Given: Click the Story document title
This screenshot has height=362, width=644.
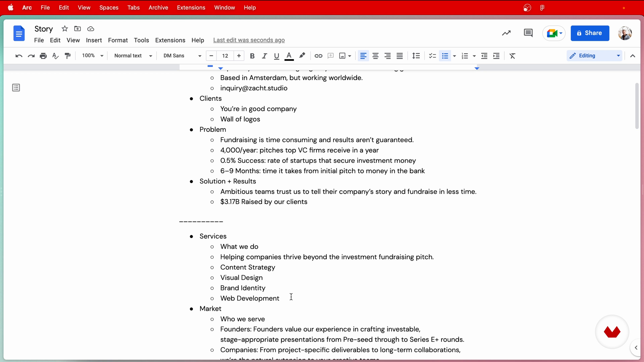Looking at the screenshot, I should 44,29.
